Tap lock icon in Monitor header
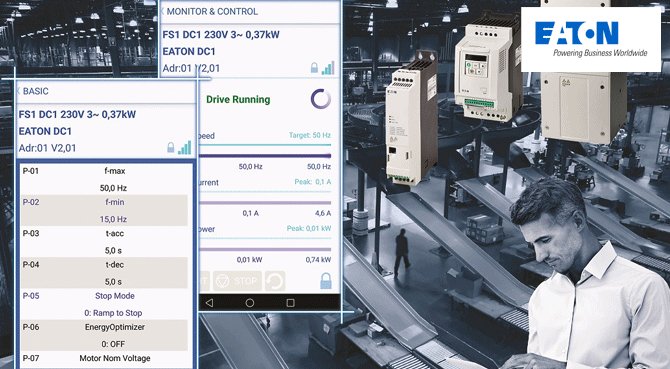670x369 pixels. point(314,68)
